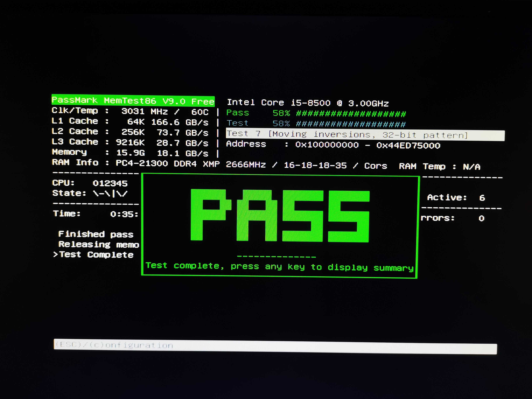The height and width of the screenshot is (399, 532).
Task: Click the Active: 6 counter
Action: coord(456,198)
